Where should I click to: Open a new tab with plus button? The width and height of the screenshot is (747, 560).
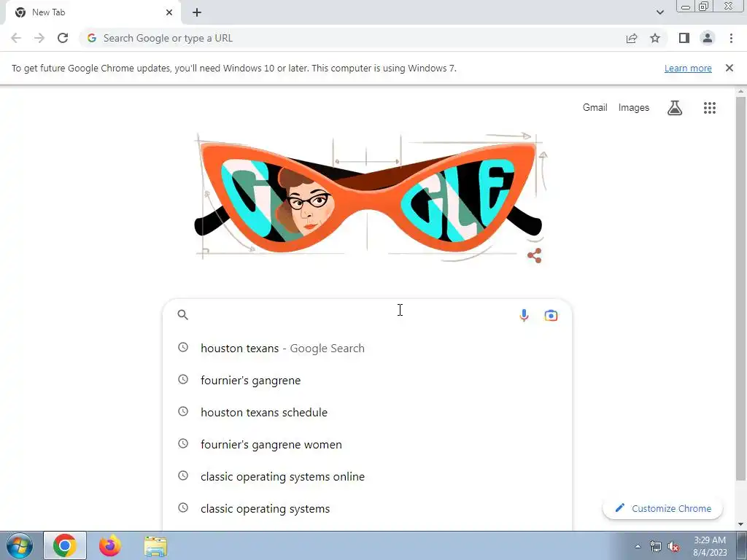point(197,12)
